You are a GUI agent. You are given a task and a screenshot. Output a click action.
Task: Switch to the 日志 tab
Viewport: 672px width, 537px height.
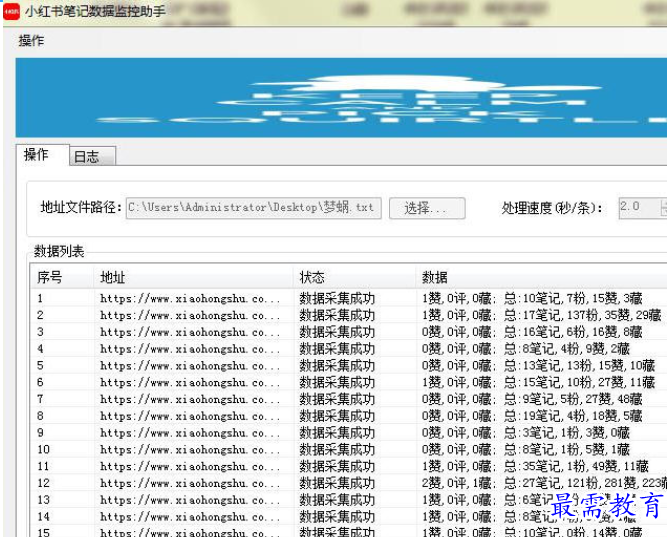point(92,156)
